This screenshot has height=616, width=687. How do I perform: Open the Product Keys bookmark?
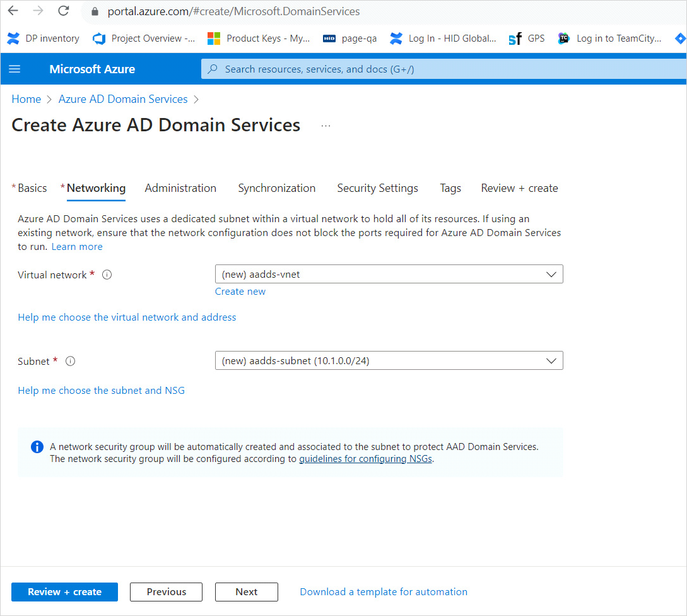259,38
